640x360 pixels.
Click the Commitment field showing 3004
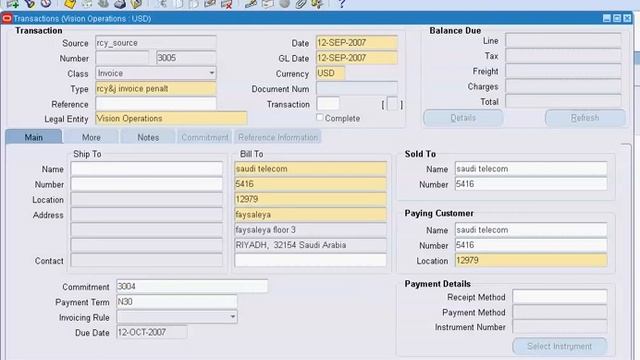[192, 286]
